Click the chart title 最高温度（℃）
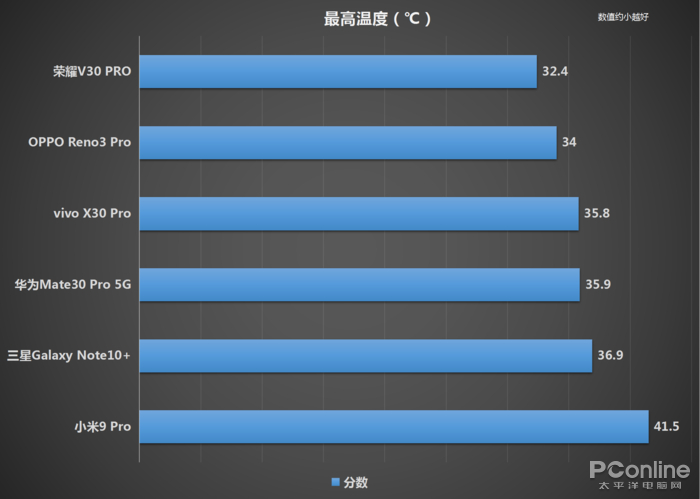 (378, 18)
